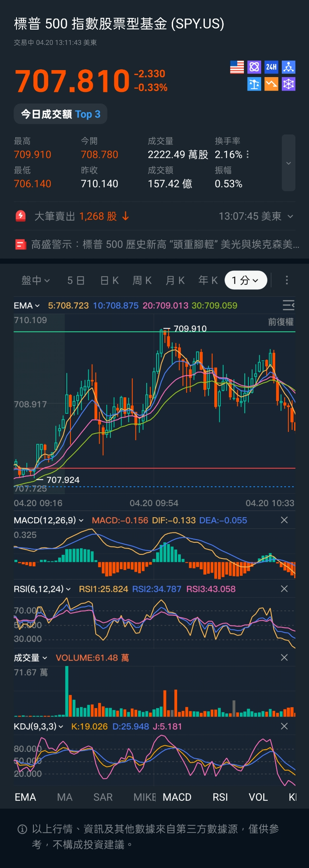Close the KDJ indicator panel
Screen dimensions: 309x868
[x=284, y=726]
